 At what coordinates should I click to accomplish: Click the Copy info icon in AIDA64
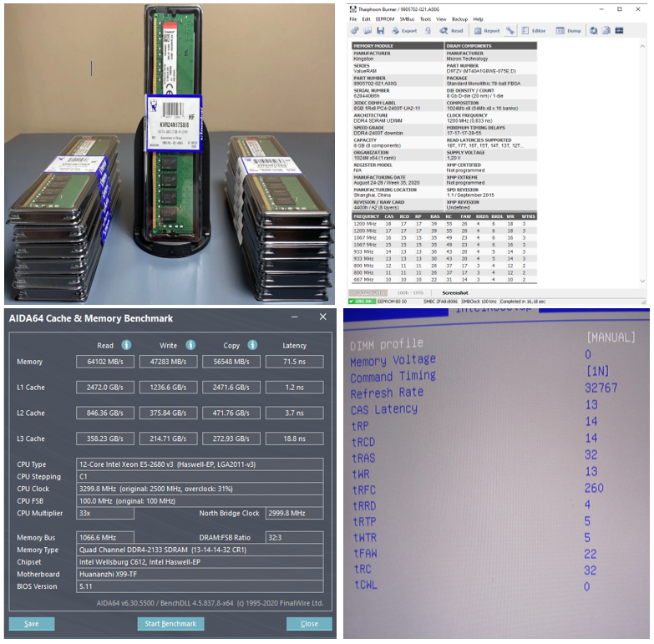[252, 345]
